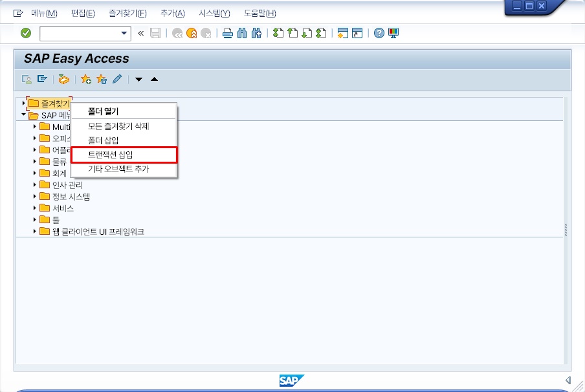This screenshot has height=392, width=585.
Task: Expand the 인사 관리 folder arrow
Action: 35,184
